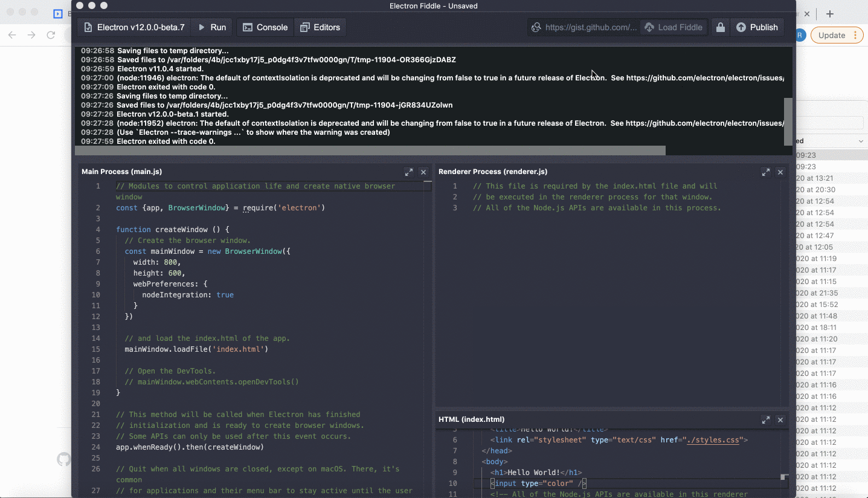The height and width of the screenshot is (498, 868).
Task: Click the HTML editor minimap scrollbar marker
Action: (x=784, y=477)
